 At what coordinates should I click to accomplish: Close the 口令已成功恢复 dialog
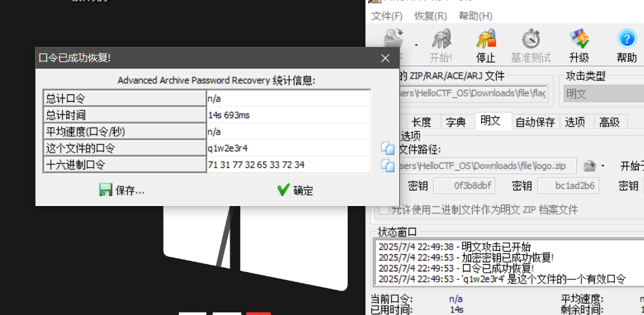[x=386, y=58]
